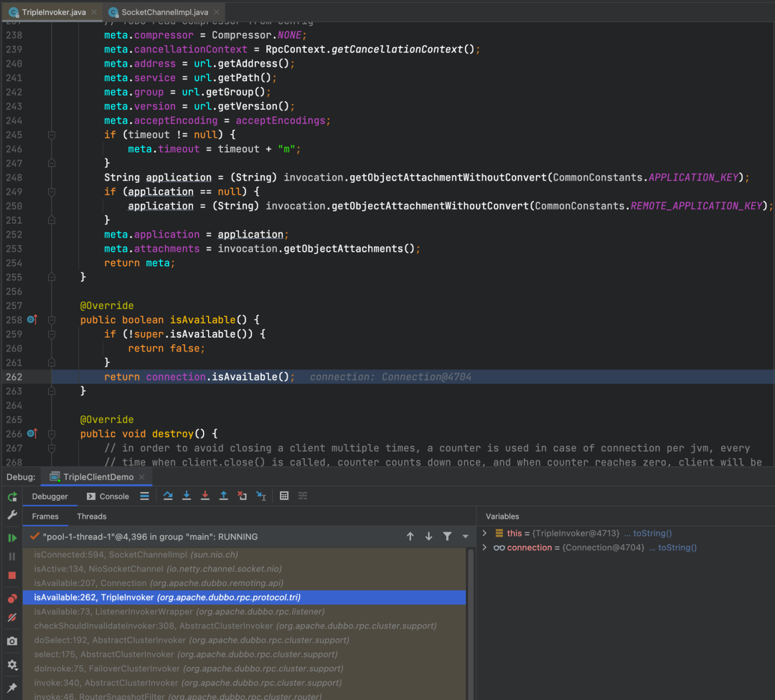Image resolution: width=775 pixels, height=700 pixels.
Task: Click inline hint 'connection: Connection@4704'
Action: pos(390,377)
